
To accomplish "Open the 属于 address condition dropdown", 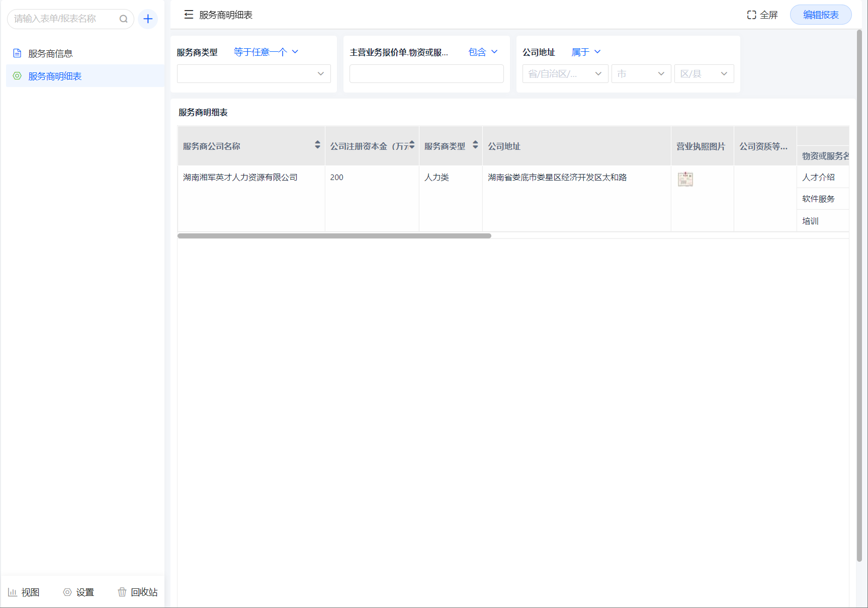I will coord(586,52).
